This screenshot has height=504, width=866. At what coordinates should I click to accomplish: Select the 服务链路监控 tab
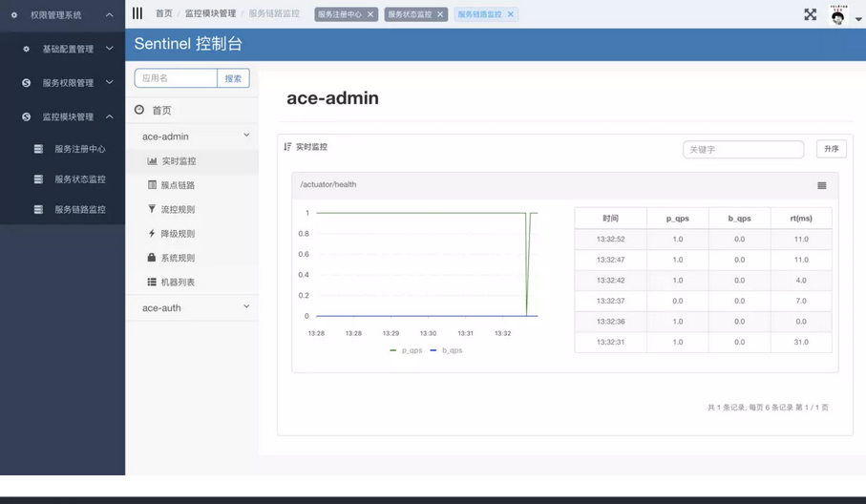(479, 14)
